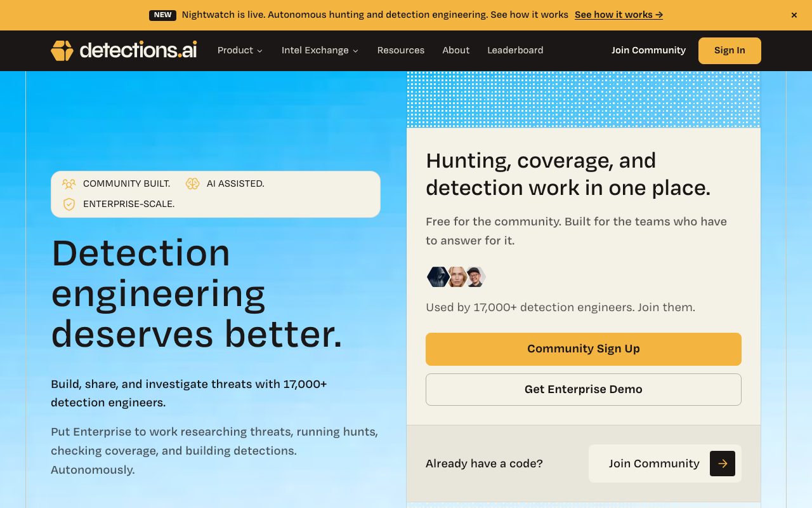This screenshot has width=812, height=508.
Task: Click the 'COMMUNITY BUILT.' label
Action: tap(127, 184)
